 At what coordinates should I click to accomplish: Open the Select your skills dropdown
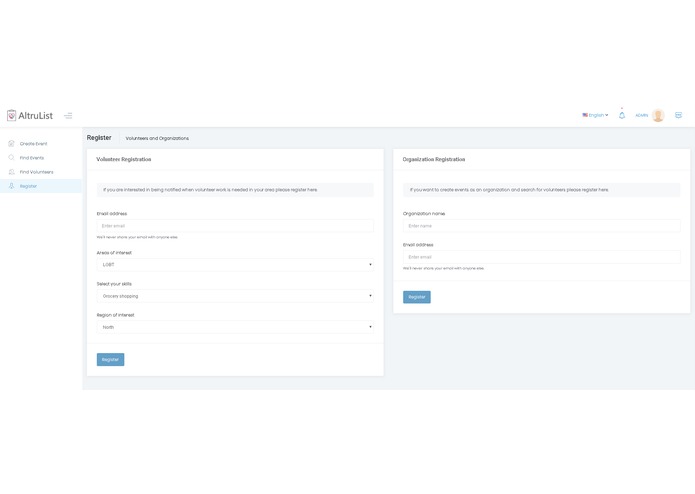tap(235, 296)
